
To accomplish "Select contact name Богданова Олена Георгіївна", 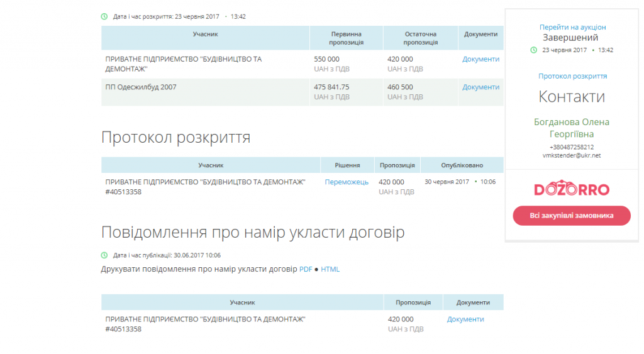I will coord(572,128).
